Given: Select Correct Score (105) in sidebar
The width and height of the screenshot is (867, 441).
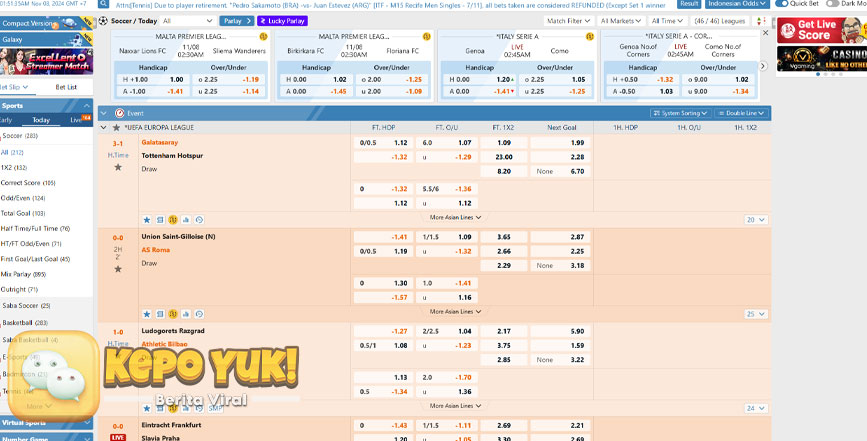Looking at the screenshot, I should [x=28, y=183].
